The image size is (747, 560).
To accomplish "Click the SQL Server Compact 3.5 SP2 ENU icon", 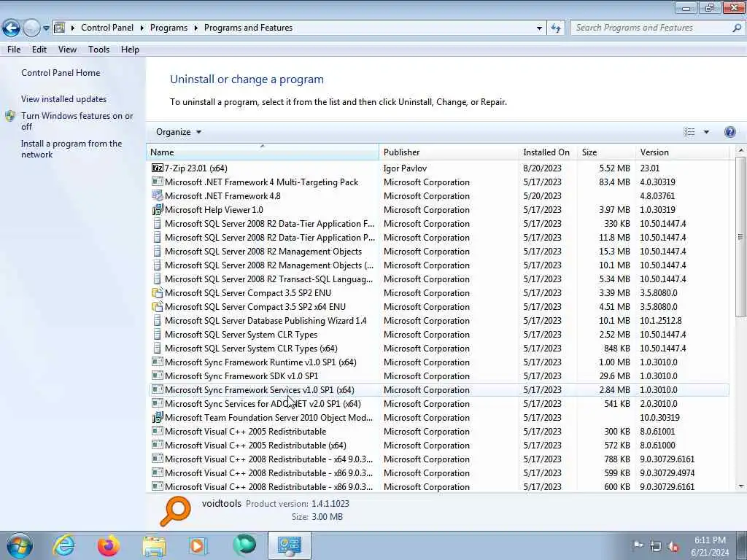I will (158, 292).
